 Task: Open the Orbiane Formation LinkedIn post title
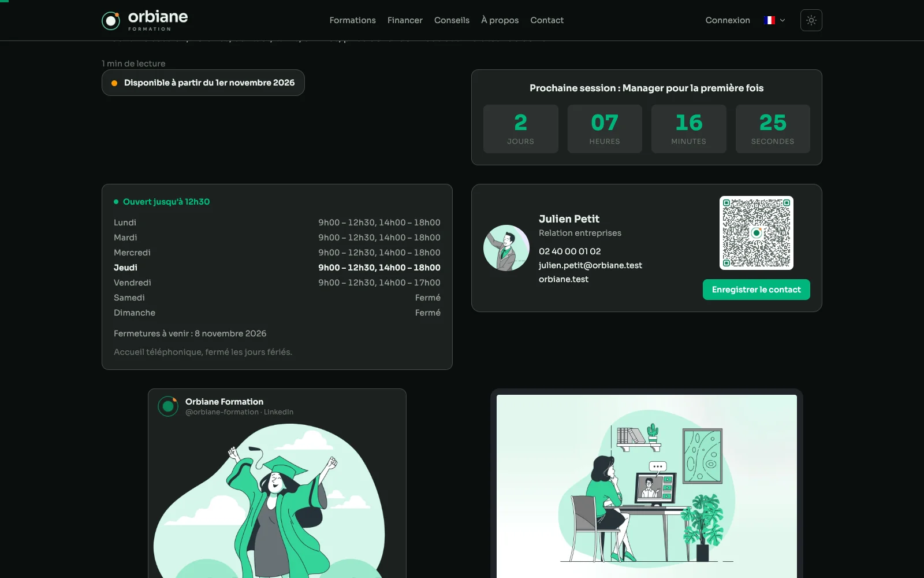[224, 402]
